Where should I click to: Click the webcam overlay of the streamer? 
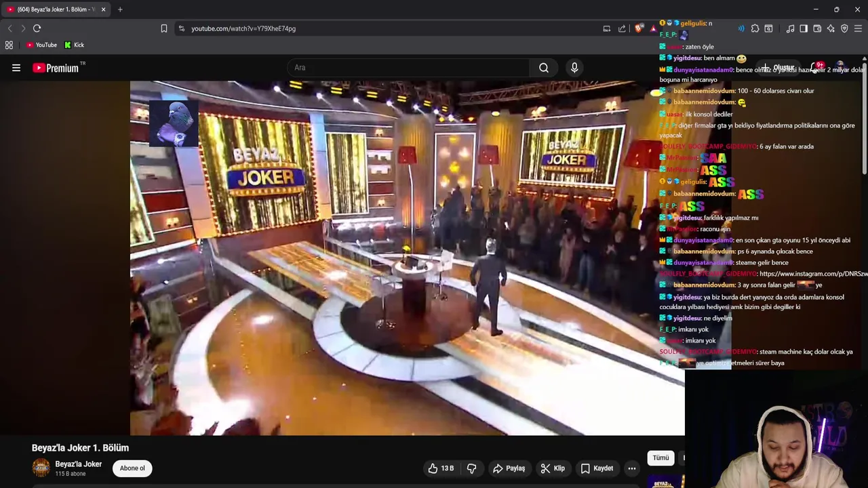pos(776,429)
